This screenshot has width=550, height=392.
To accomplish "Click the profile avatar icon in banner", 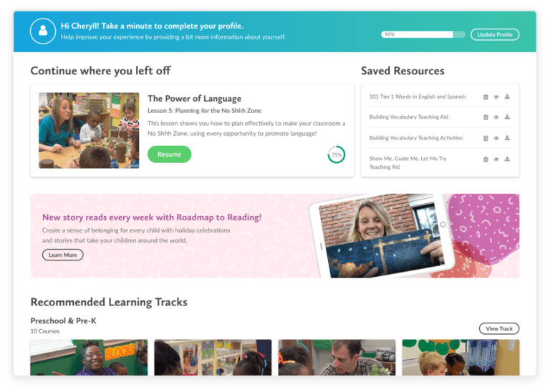I will pos(43,31).
